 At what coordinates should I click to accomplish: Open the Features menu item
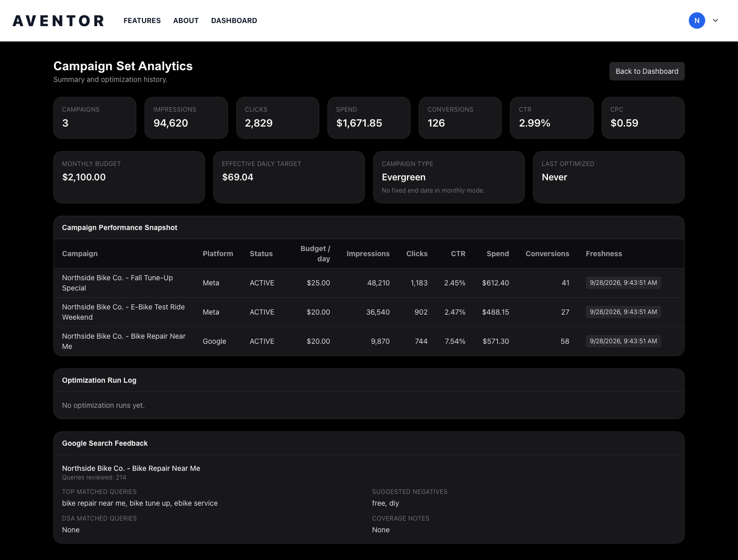(142, 20)
